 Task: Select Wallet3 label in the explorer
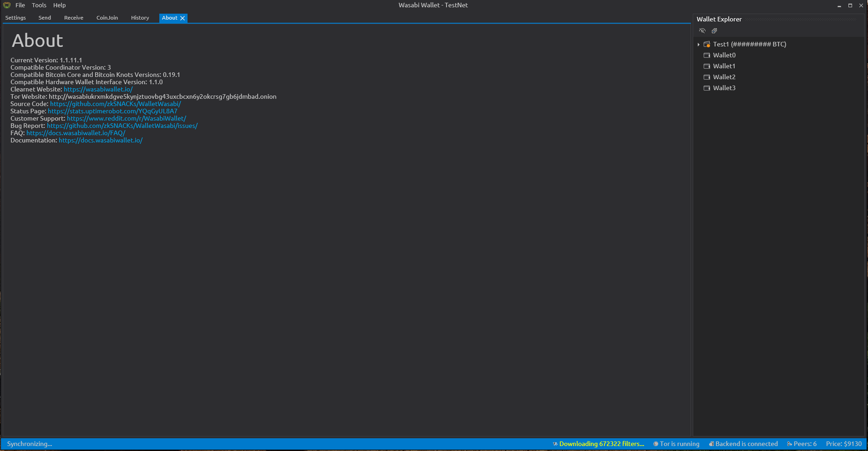[724, 88]
